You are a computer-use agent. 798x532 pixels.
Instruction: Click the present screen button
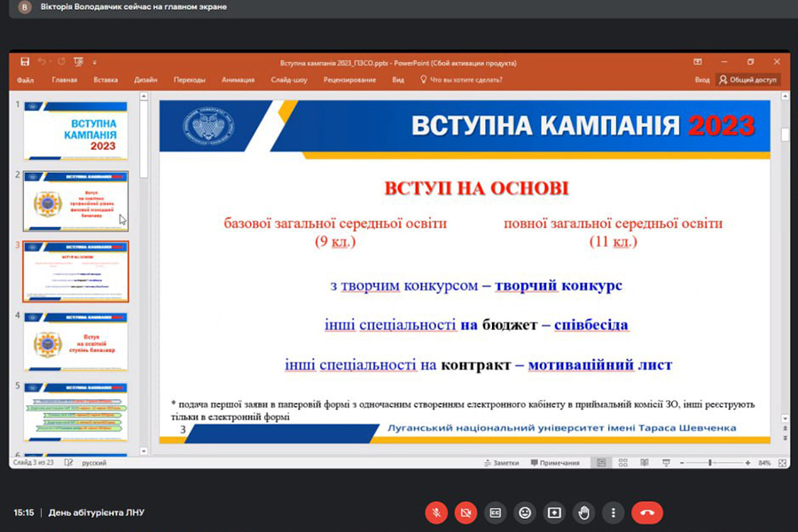coord(554,512)
